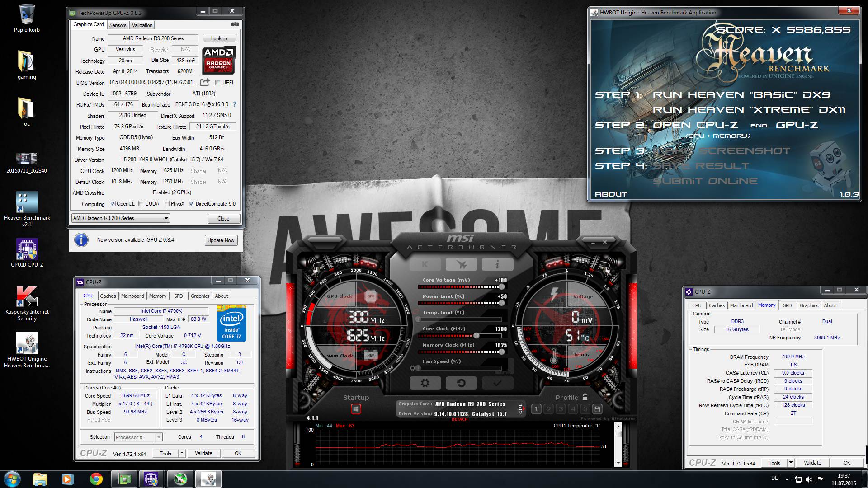This screenshot has height=488, width=868.
Task: Expand the Processor #1 selection dropdown
Action: [x=159, y=437]
